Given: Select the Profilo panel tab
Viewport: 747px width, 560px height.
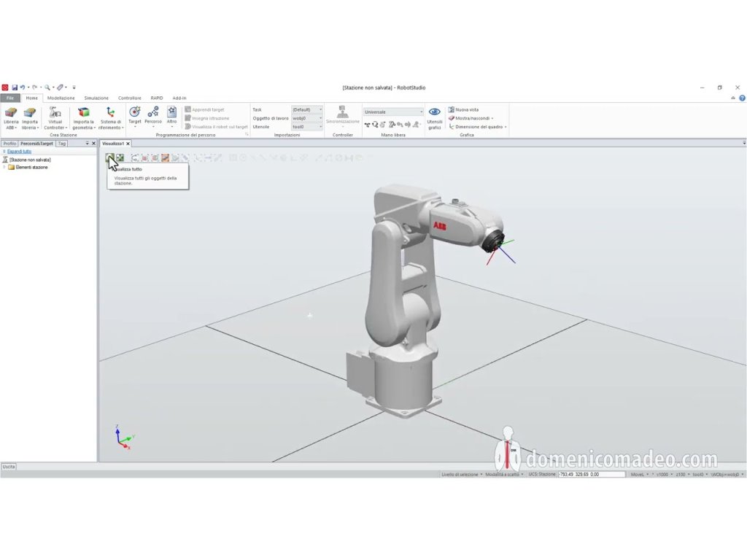Looking at the screenshot, I should pos(9,144).
